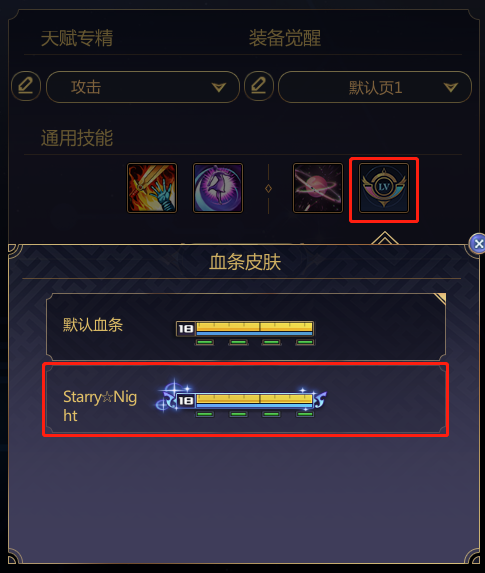This screenshot has width=485, height=573.
Task: Select the Starry☆Night skin option
Action: 246,399
